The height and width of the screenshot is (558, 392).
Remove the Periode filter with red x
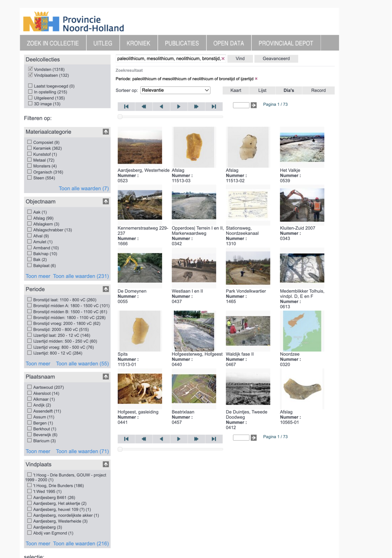pos(256,79)
